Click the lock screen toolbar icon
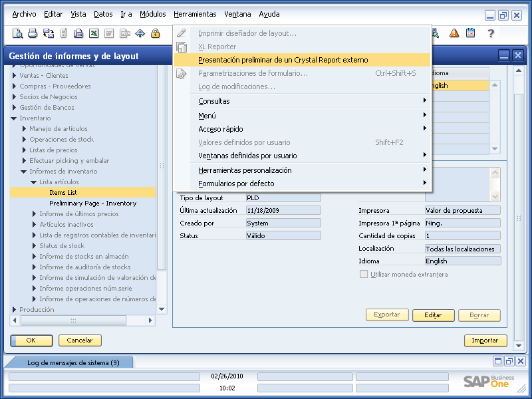 click(x=156, y=33)
